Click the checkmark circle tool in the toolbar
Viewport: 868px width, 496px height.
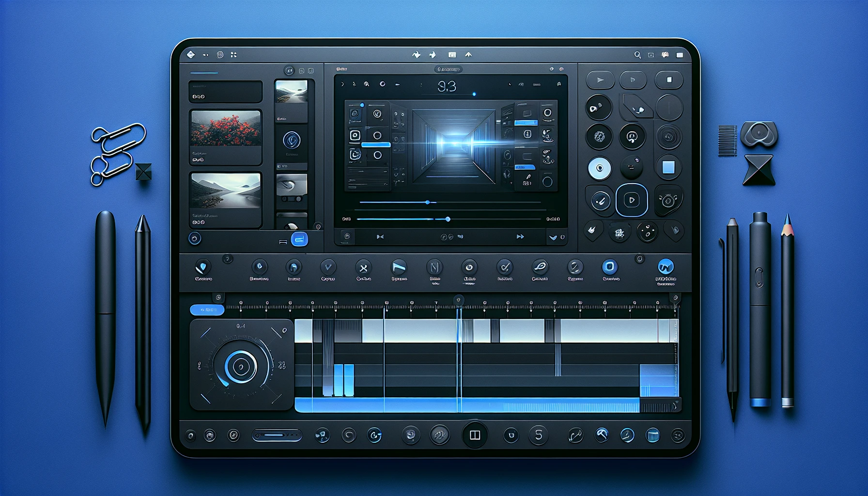(x=505, y=267)
